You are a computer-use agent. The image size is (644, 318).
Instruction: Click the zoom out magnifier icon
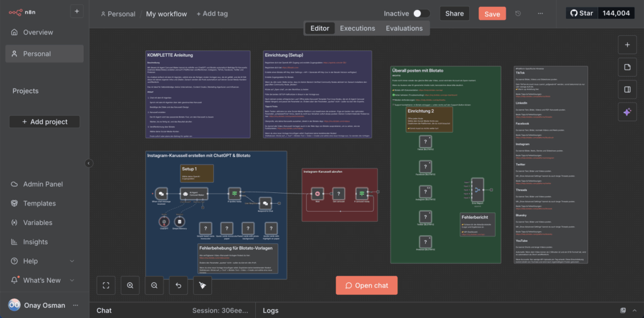154,285
